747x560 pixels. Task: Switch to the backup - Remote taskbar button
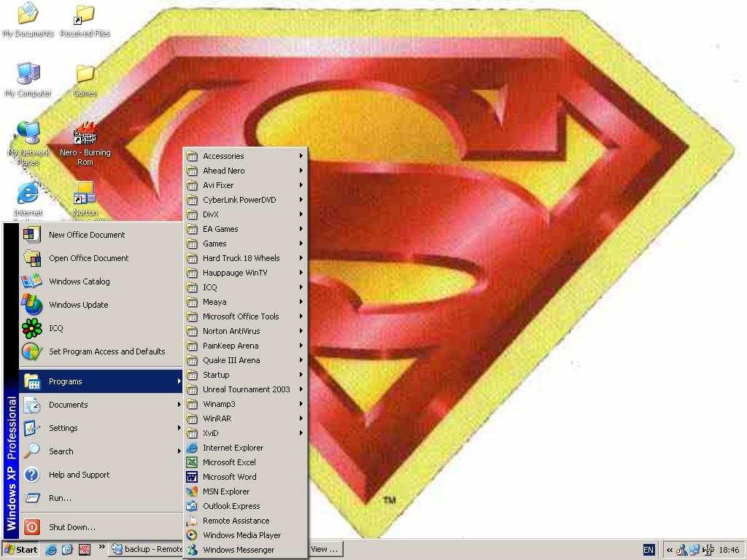tap(146, 550)
